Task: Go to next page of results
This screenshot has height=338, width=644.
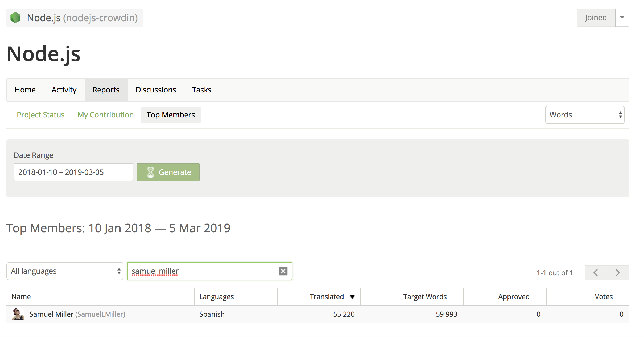Action: coord(618,273)
